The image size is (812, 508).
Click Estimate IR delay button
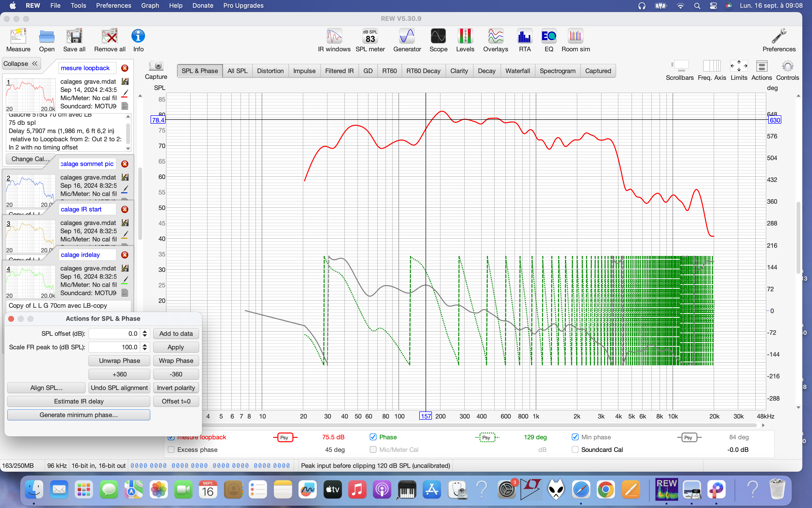pyautogui.click(x=79, y=402)
